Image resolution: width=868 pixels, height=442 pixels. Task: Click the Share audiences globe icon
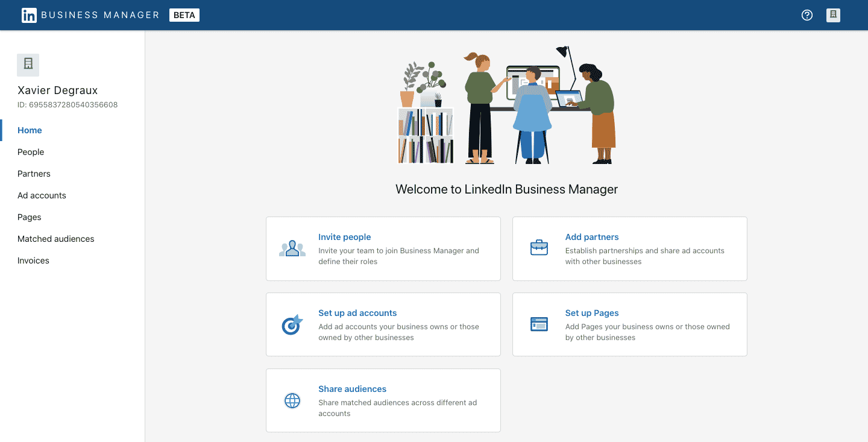pos(292,400)
